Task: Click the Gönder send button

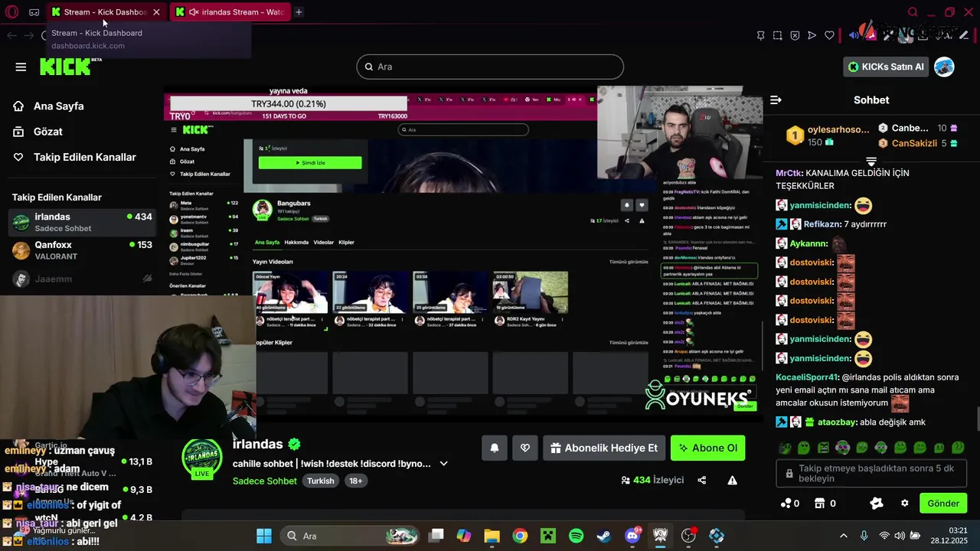Action: pos(943,503)
